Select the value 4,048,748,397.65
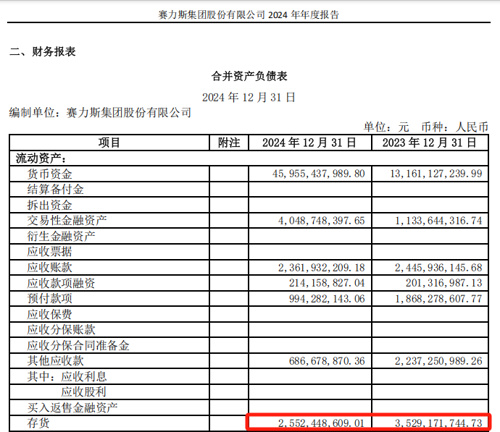The image size is (500, 432). (322, 221)
